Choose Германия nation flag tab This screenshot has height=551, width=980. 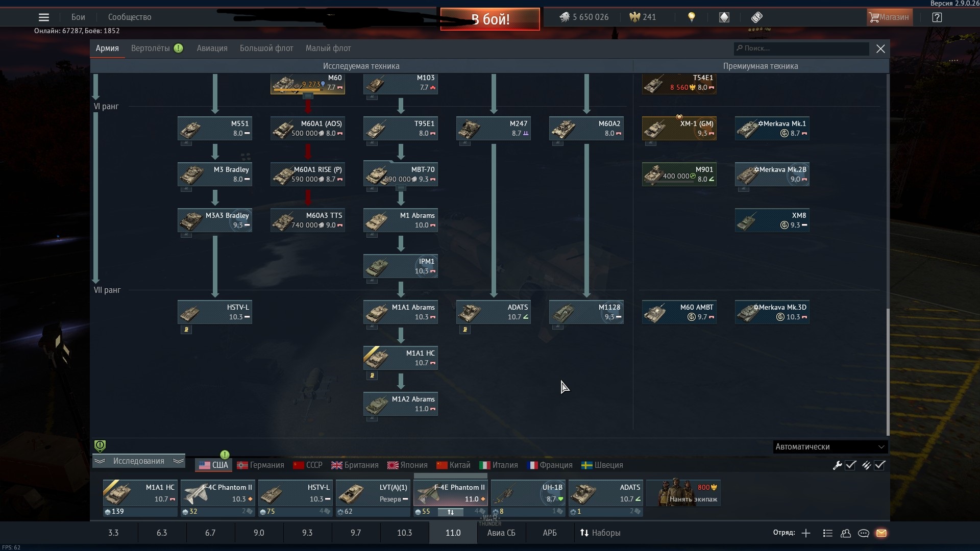[260, 465]
